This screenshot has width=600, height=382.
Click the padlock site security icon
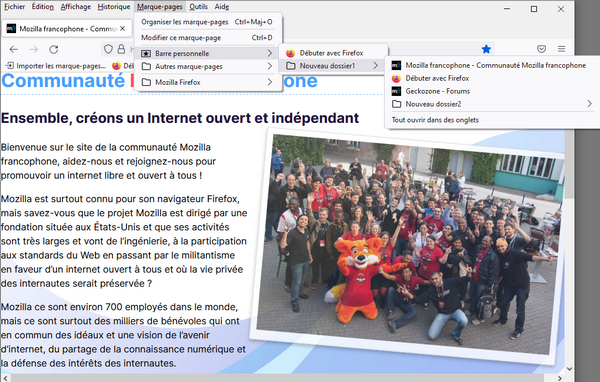click(x=121, y=49)
